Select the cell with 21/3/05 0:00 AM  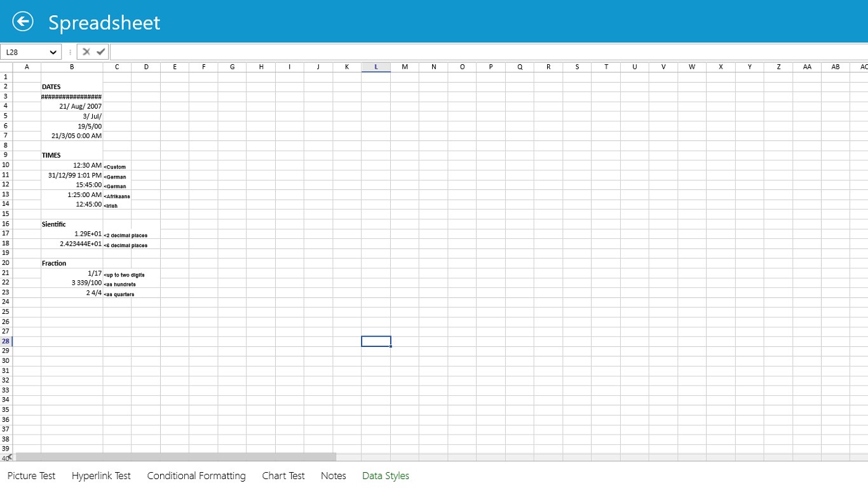coord(72,135)
